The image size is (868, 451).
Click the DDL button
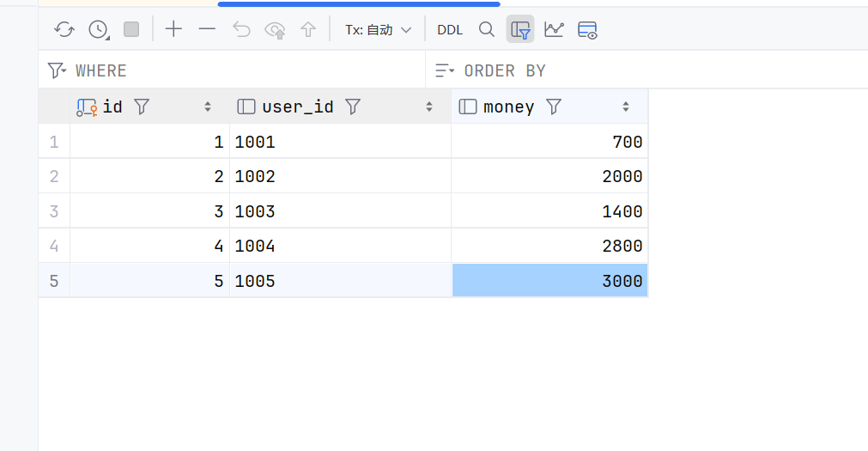450,30
